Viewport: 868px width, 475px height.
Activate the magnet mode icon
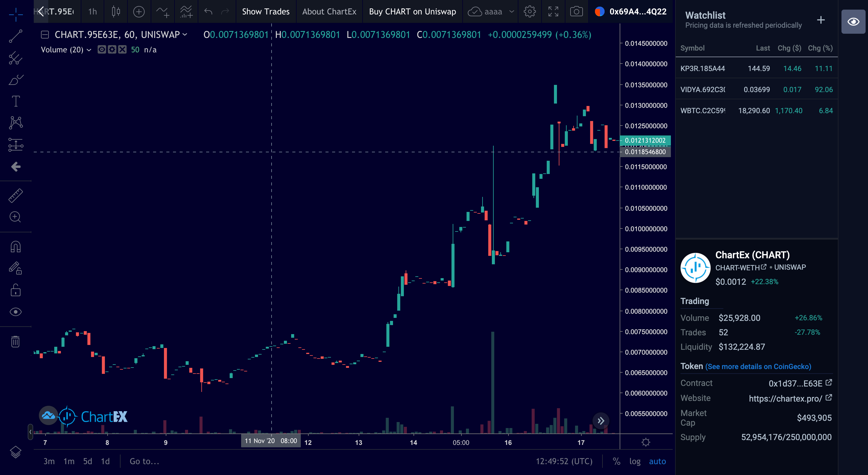(x=15, y=247)
